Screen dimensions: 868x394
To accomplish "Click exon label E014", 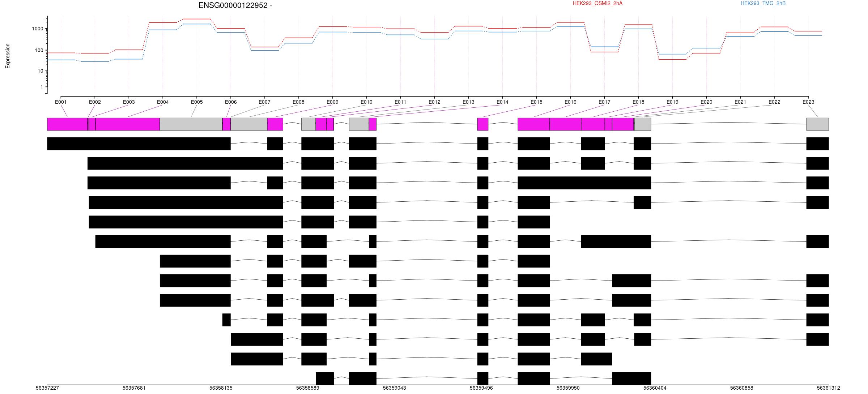I will pos(502,102).
